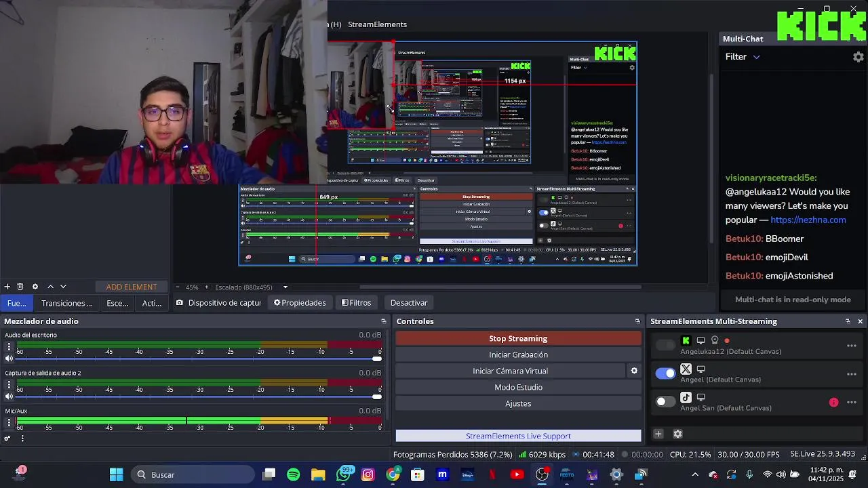This screenshot has width=868, height=488.
Task: Open audio mixer options three dots
Action: pos(22,439)
